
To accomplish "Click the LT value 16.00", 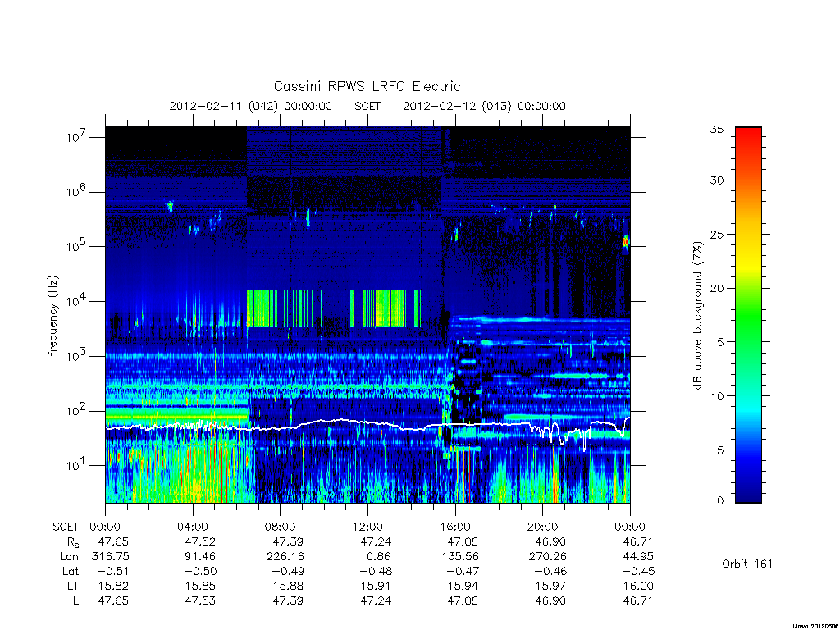I will click(638, 586).
